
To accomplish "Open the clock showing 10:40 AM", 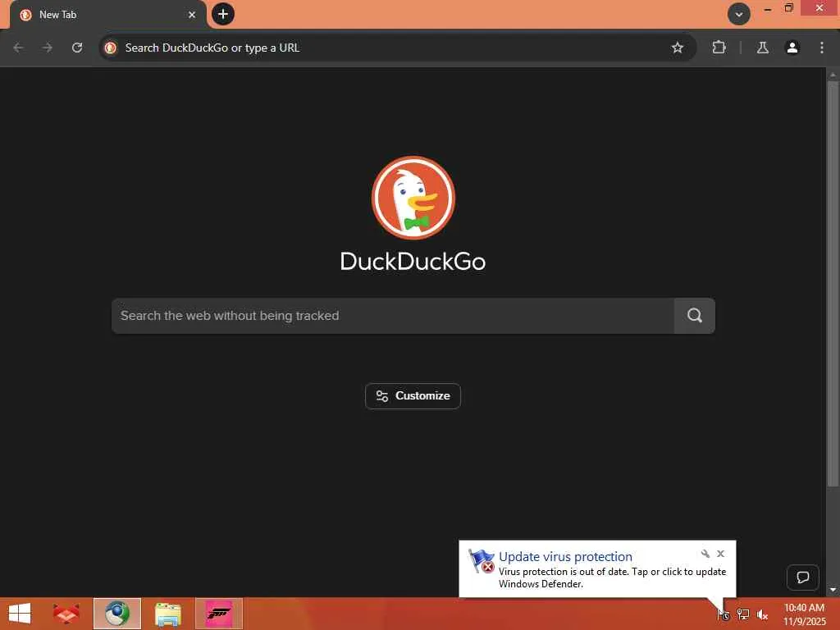I will (804, 614).
